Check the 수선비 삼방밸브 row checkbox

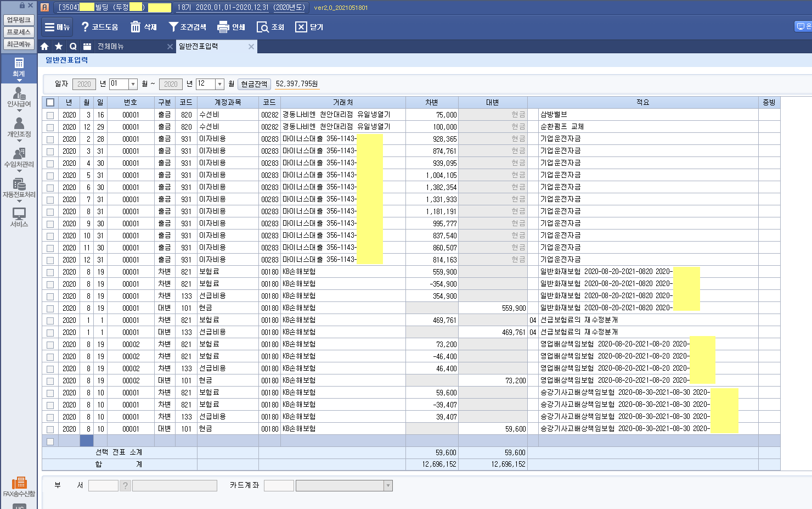tap(50, 115)
